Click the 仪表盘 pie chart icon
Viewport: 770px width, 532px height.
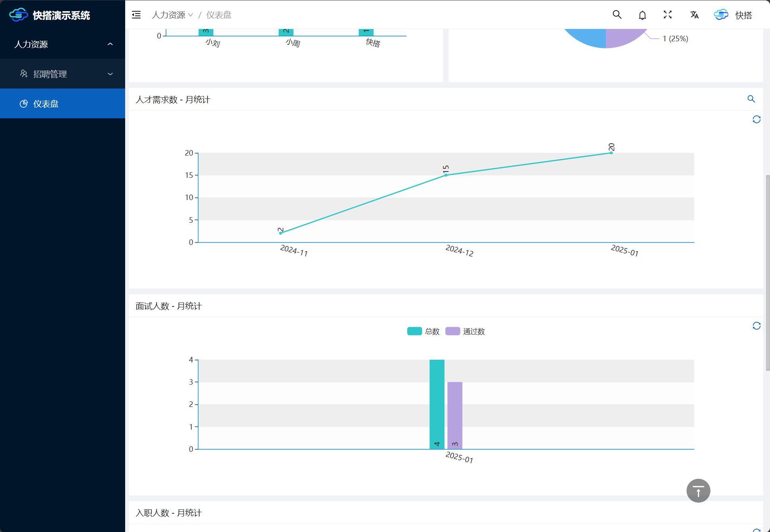24,104
